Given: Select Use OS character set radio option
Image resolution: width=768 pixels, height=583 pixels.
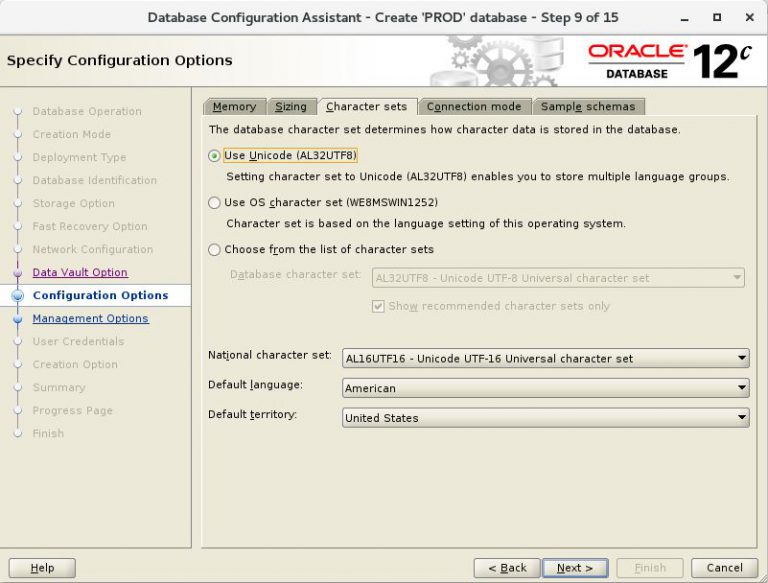Looking at the screenshot, I should pos(214,203).
